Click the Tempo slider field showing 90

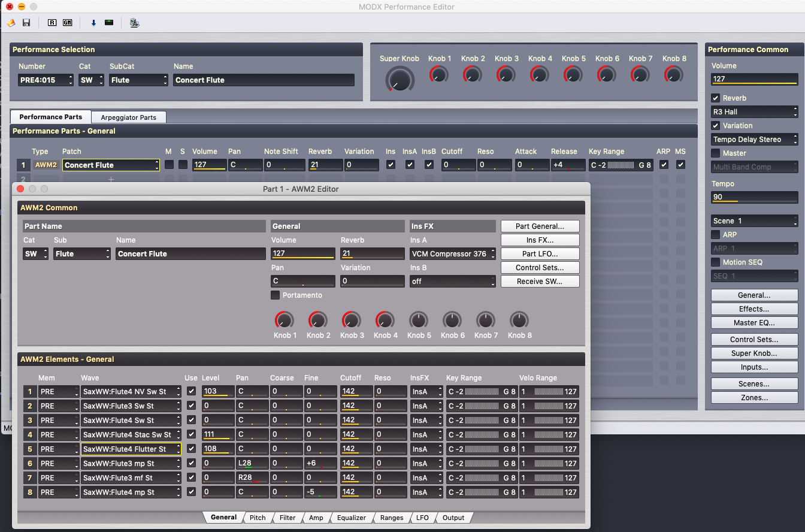(x=754, y=198)
